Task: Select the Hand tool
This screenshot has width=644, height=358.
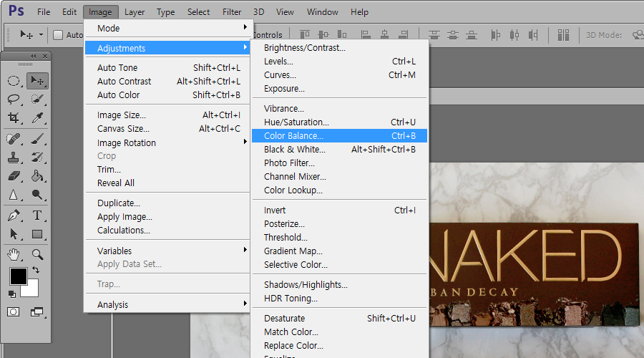Action: click(14, 254)
